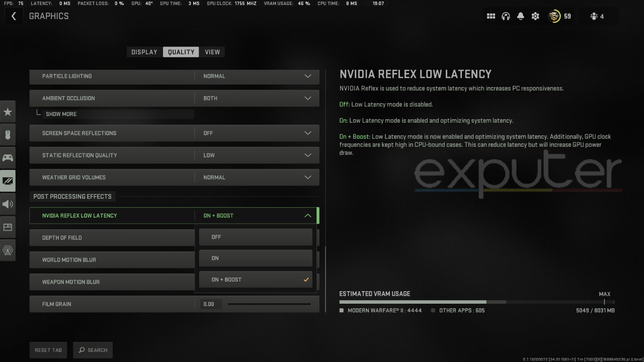
Task: Click the Modern Warfare II : 4444 legend
Action: pyautogui.click(x=381, y=311)
